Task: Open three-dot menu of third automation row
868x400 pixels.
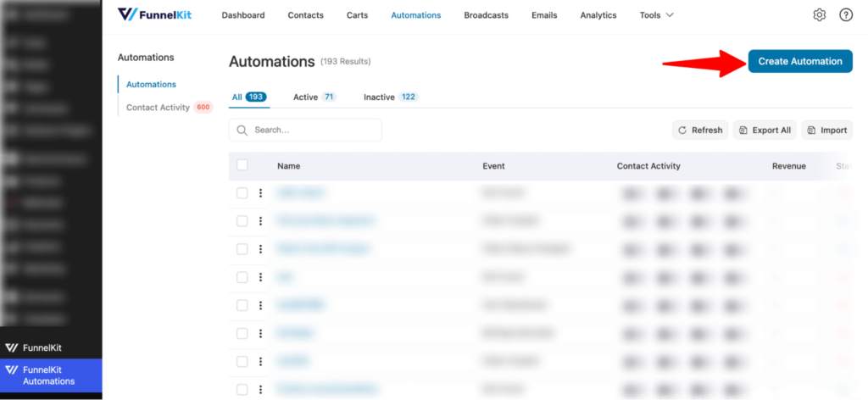Action: click(x=260, y=249)
